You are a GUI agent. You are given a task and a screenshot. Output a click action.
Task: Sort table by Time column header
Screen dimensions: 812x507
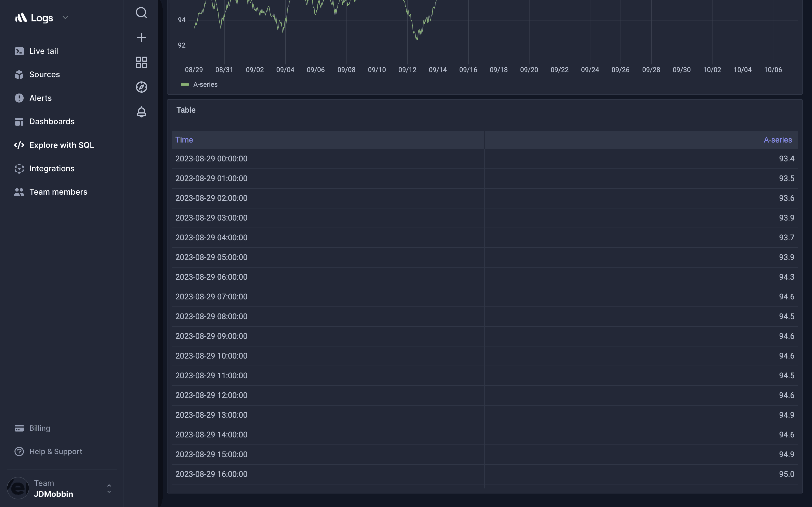click(x=184, y=140)
